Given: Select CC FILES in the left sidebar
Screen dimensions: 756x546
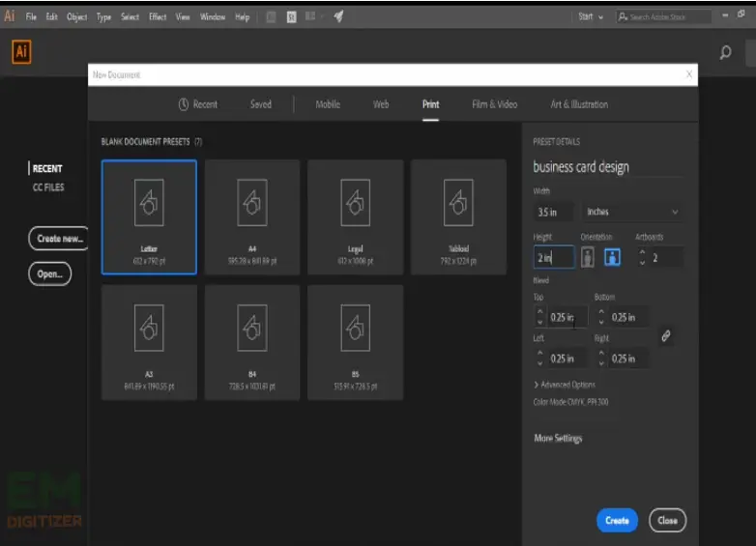Looking at the screenshot, I should pyautogui.click(x=48, y=187).
